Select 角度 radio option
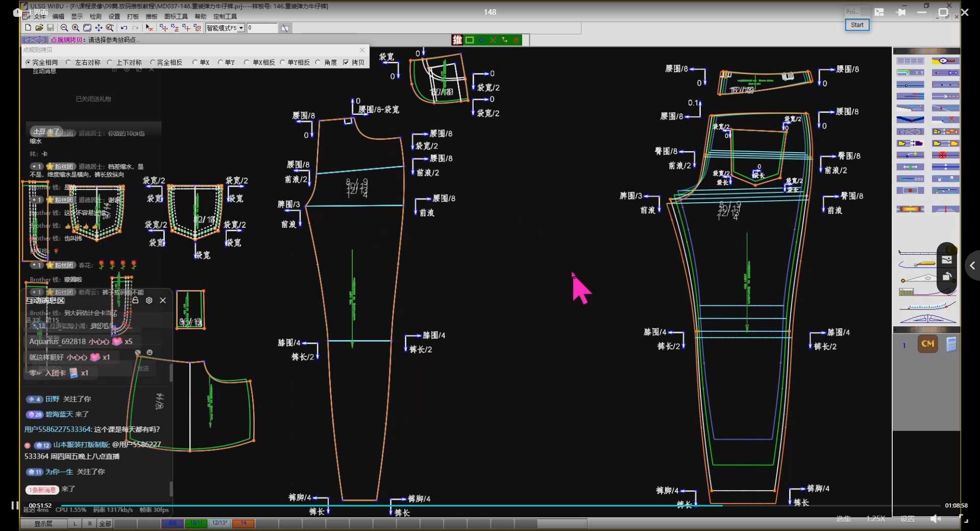Image resolution: width=980 pixels, height=531 pixels. click(x=326, y=62)
